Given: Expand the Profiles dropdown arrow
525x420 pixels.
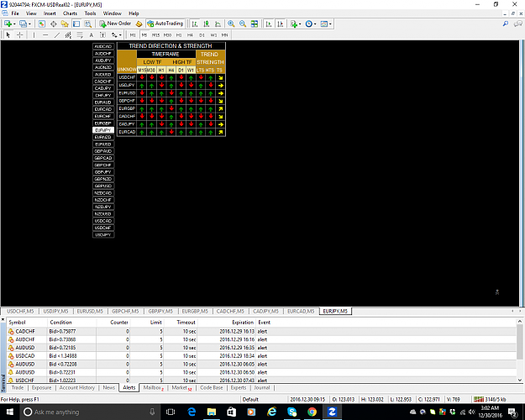Looking at the screenshot, I should (29, 24).
